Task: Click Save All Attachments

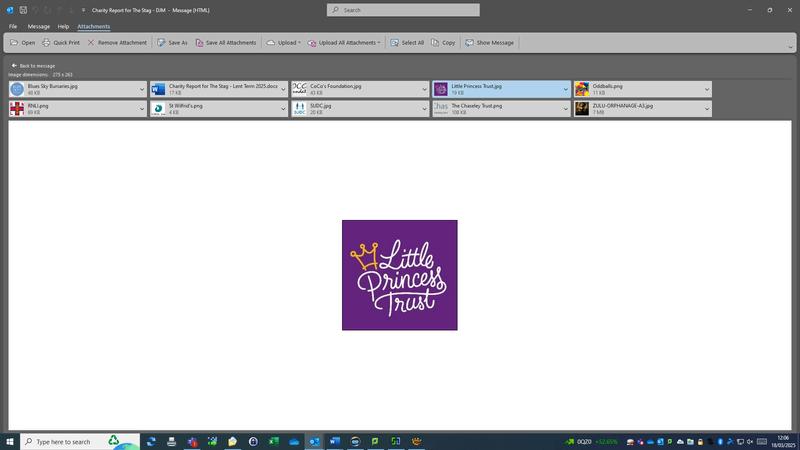Action: click(226, 43)
